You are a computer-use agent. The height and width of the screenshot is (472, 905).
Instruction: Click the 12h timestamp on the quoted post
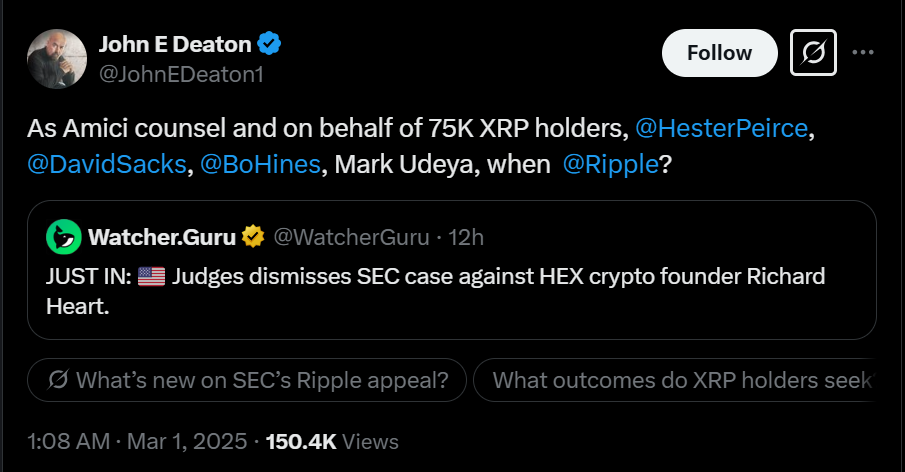466,237
